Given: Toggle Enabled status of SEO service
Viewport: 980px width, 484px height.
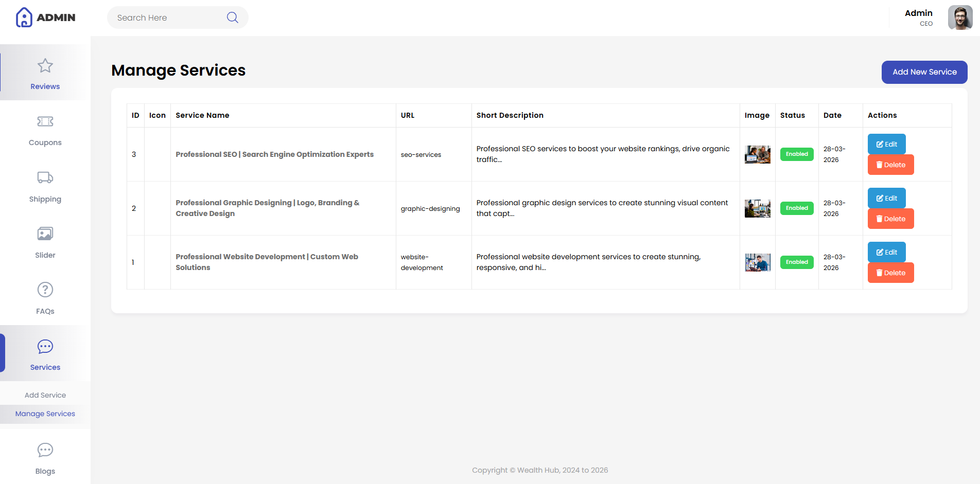Looking at the screenshot, I should [x=797, y=154].
